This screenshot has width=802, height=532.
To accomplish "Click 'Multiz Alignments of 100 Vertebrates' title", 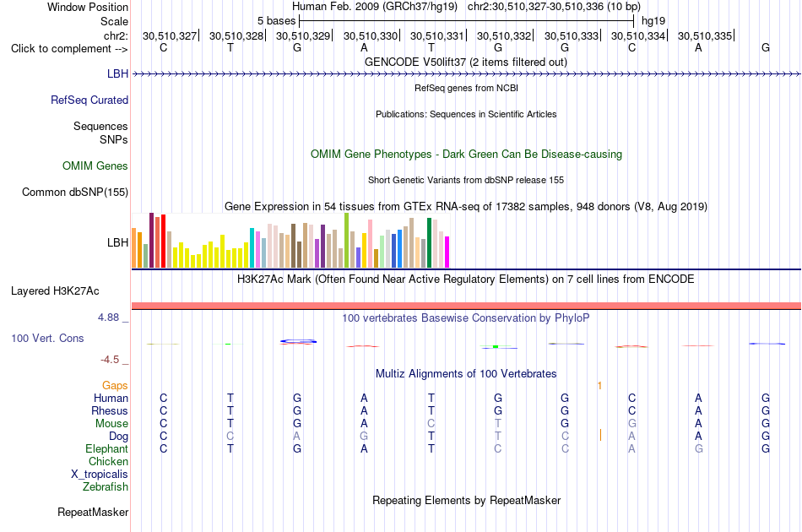I will point(466,374).
